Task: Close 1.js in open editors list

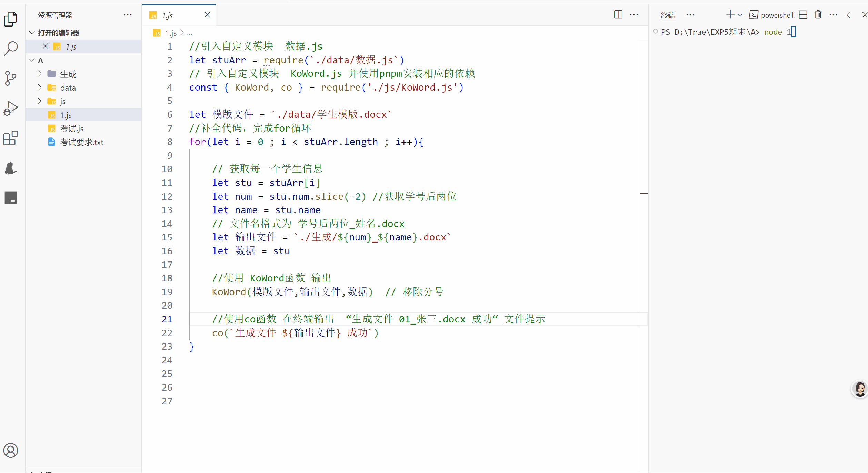Action: 45,46
